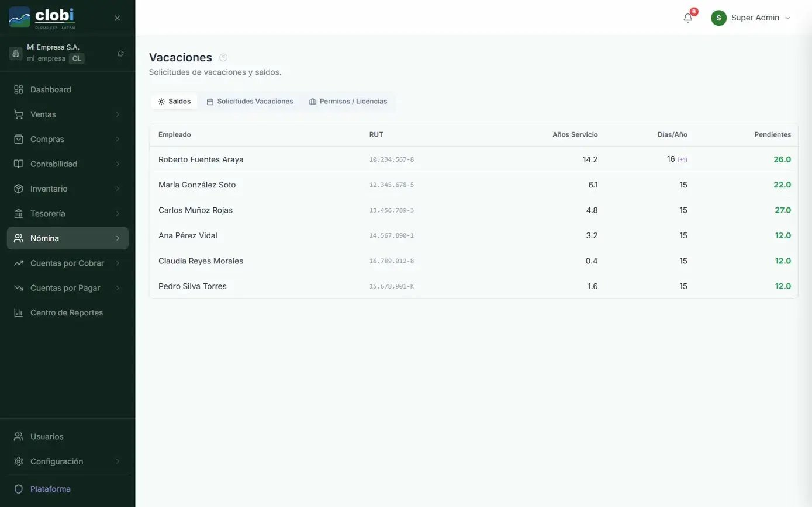This screenshot has height=507, width=812.
Task: Select the Saldos tab
Action: coord(174,102)
